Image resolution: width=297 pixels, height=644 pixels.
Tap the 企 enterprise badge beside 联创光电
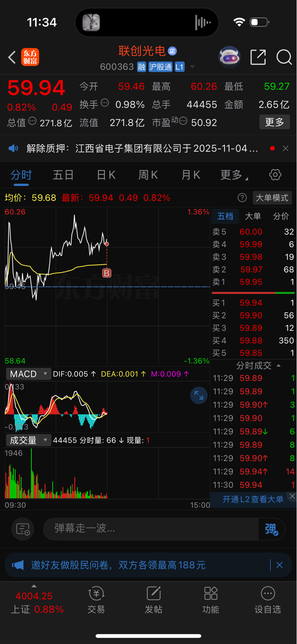tap(173, 51)
